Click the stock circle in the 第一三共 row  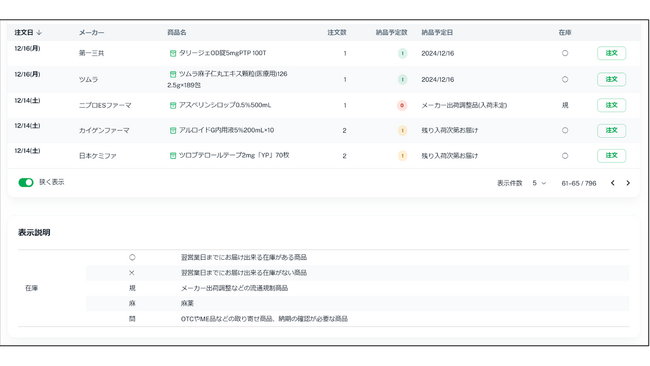(565, 53)
